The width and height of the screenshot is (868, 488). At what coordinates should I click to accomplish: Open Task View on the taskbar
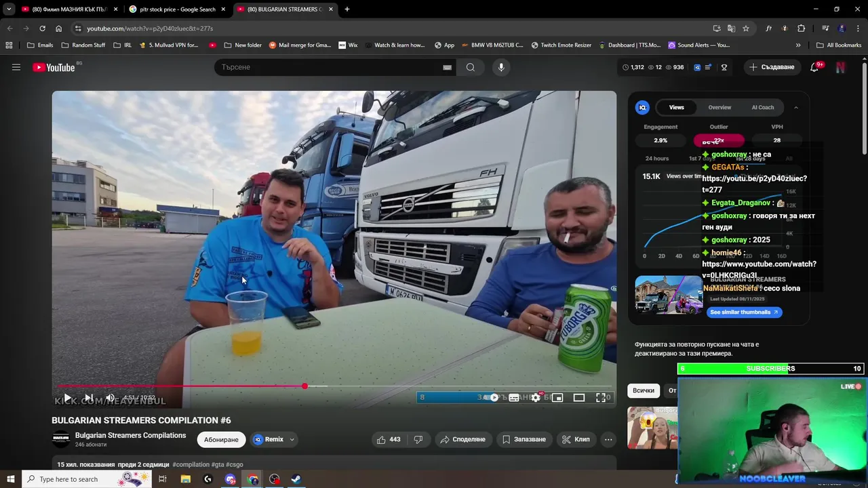tap(163, 479)
